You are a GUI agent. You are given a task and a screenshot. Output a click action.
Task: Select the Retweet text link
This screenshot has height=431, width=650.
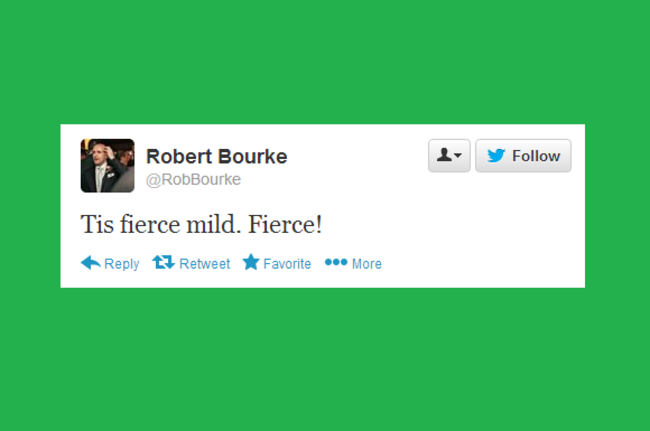[204, 264]
